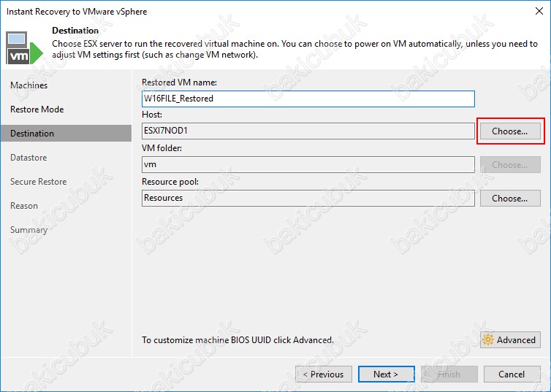The height and width of the screenshot is (392, 551).
Task: Click the 'Resource pool:' label
Action: 170,182
